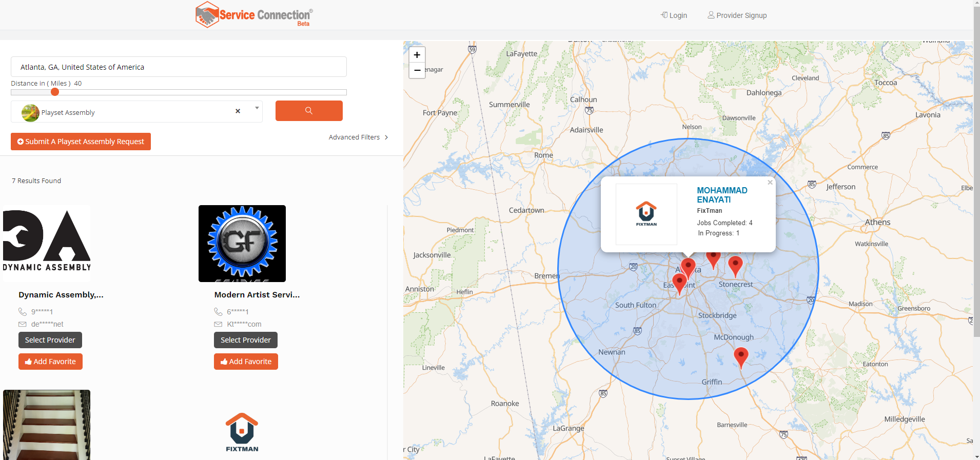Click the map pin near Stonecrest
Viewport: 980px width, 460px height.
735,265
